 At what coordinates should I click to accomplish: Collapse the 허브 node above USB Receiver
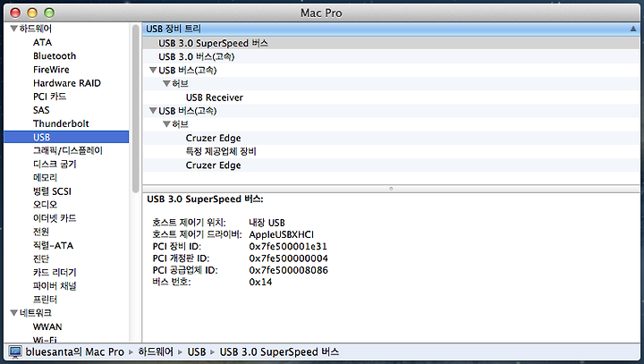[166, 84]
